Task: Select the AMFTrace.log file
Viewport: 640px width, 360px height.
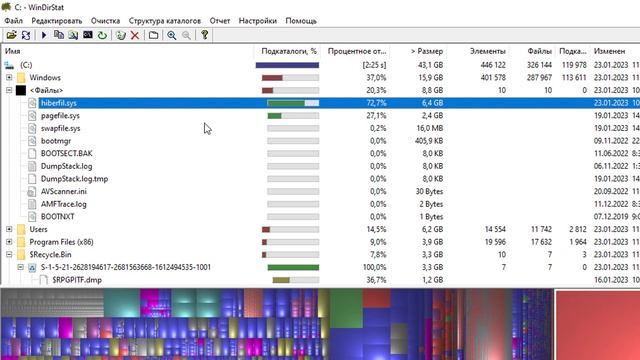Action: coord(64,204)
